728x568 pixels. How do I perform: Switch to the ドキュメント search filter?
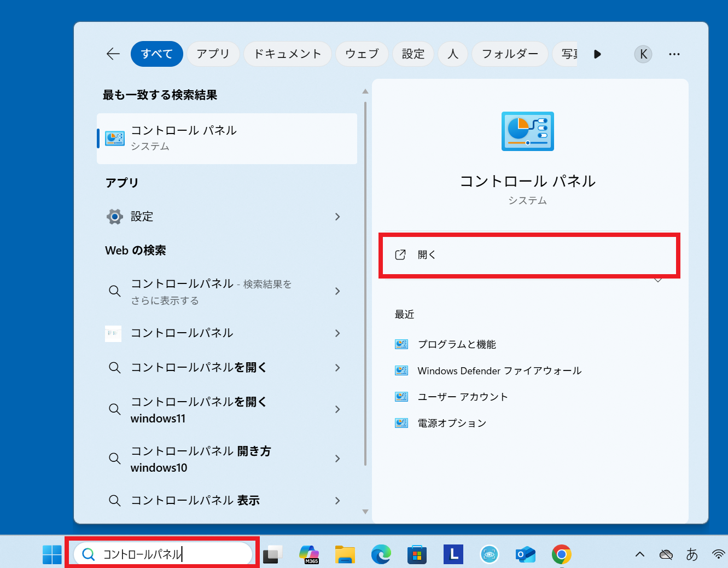(287, 54)
